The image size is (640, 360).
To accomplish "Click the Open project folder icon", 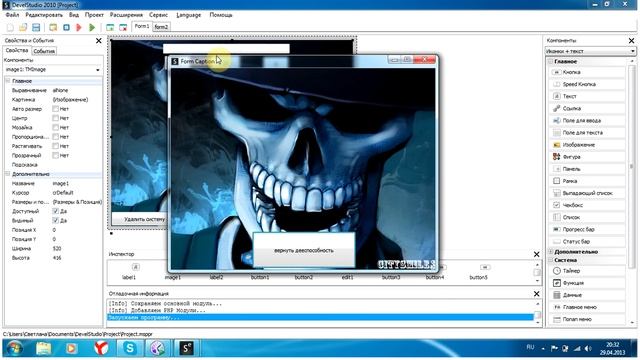I will (x=23, y=27).
